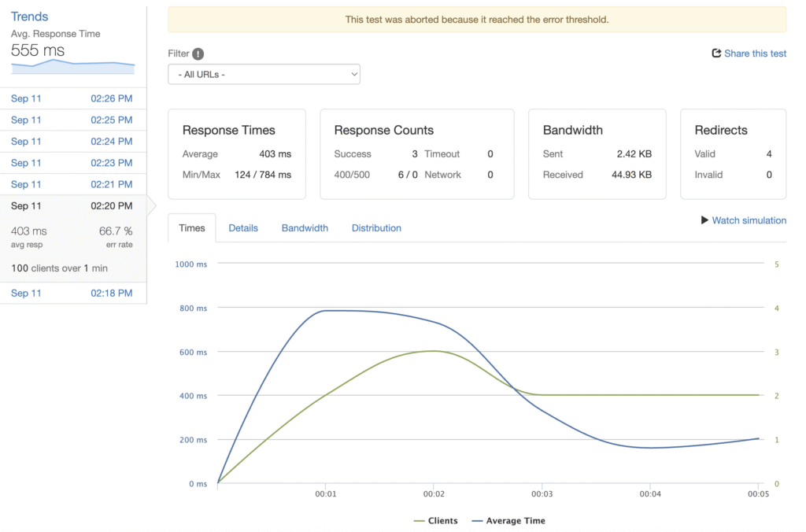Select the Times tab
The image size is (806, 532).
192,228
